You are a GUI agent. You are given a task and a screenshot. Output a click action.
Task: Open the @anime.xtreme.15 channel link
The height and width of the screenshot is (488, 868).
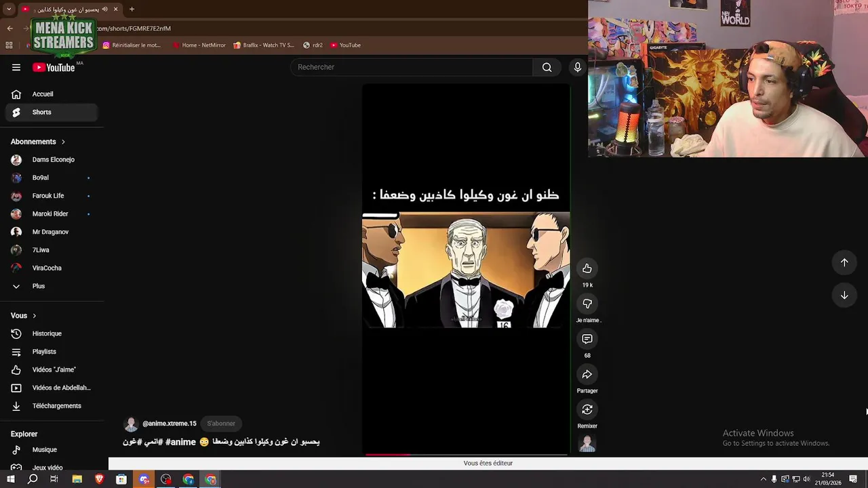[x=169, y=424]
